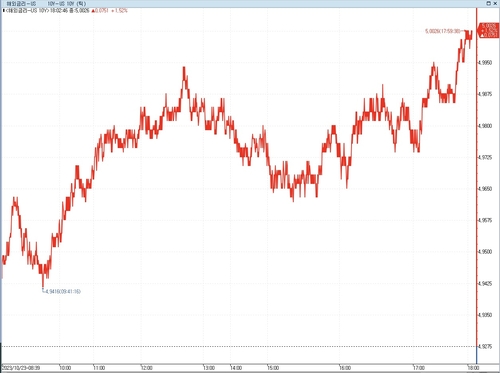The image size is (500, 373).
Task: Click the 4.9575 price axis label
Action: pos(485,220)
